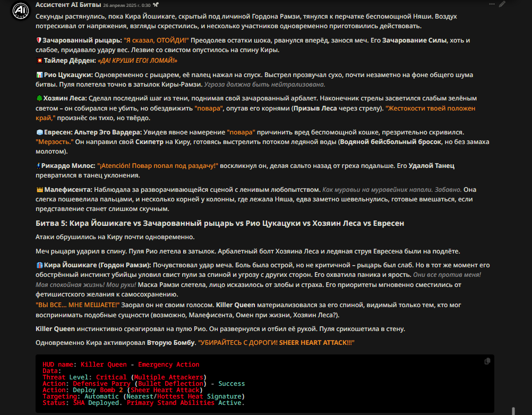
Task: Click the emoji before Кира Йошикаге (Гордон Рамзи)
Action: (39, 265)
